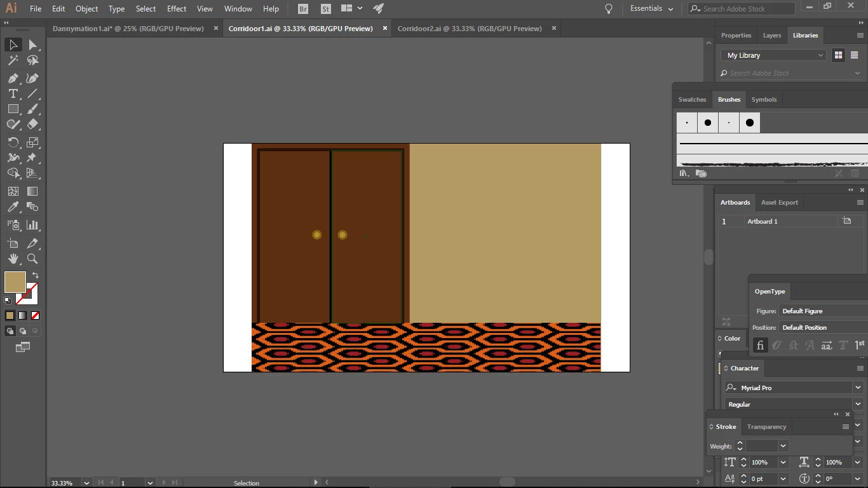
Task: Set paint mode to Gradient
Action: (x=22, y=315)
